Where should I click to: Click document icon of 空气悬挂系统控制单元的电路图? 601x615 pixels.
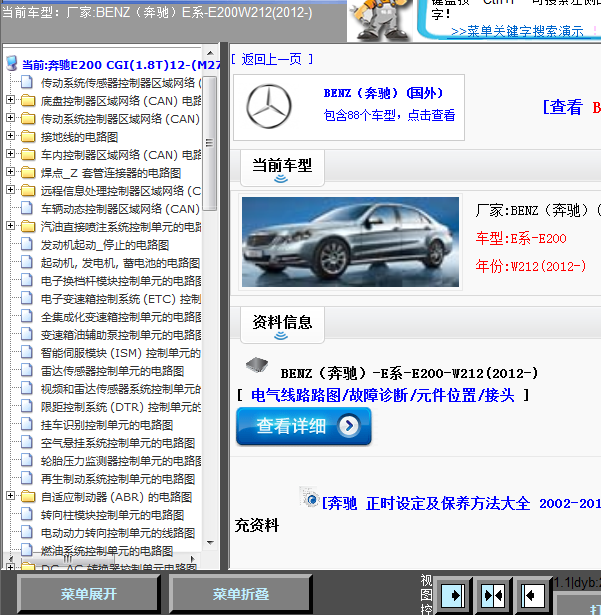pyautogui.click(x=27, y=442)
